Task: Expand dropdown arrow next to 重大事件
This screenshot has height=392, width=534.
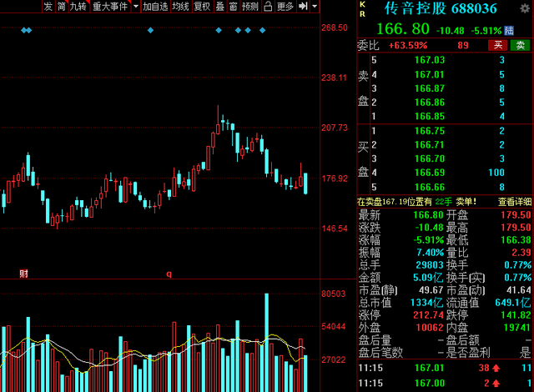Action: 136,6
